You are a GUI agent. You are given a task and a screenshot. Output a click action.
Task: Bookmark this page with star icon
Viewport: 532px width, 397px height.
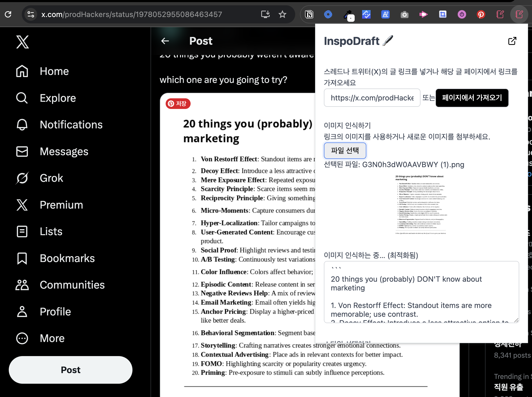(x=282, y=14)
